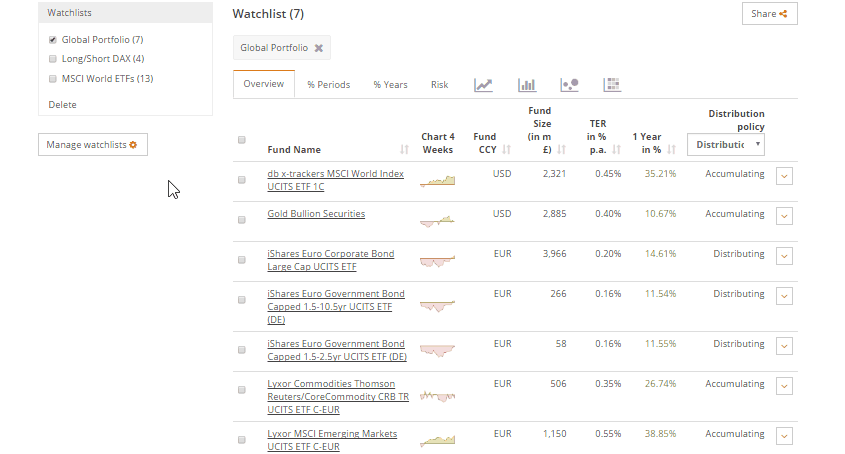Click the Manage watchlists button
The image size is (845, 454).
(x=93, y=145)
